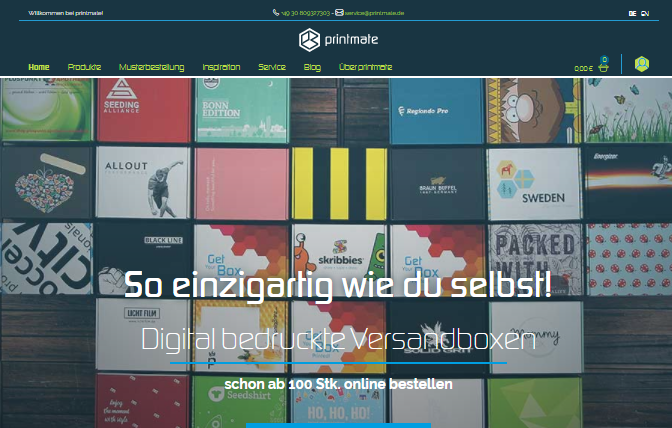Open the Produkte menu
Viewport: 672px width, 428px height.
[84, 67]
